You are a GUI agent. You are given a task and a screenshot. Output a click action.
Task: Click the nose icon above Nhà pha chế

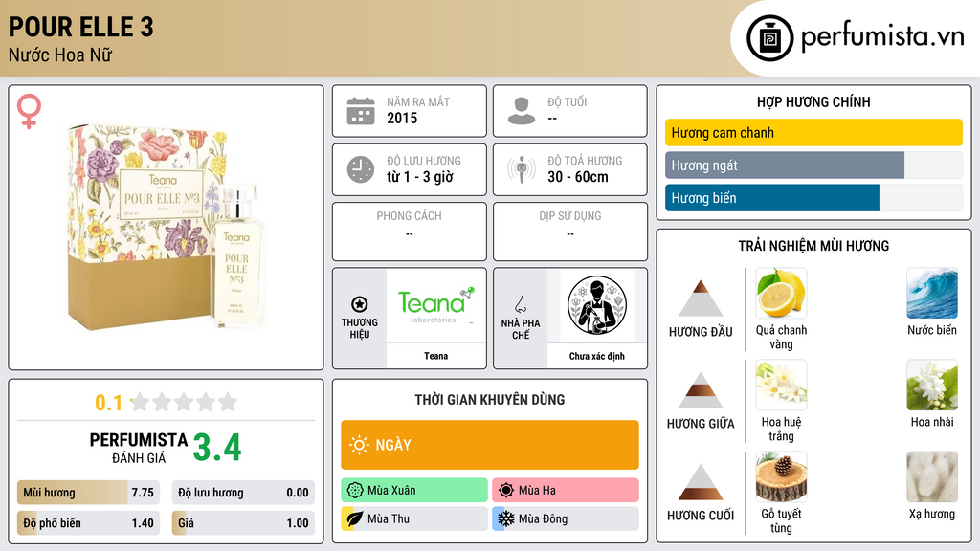(520, 304)
